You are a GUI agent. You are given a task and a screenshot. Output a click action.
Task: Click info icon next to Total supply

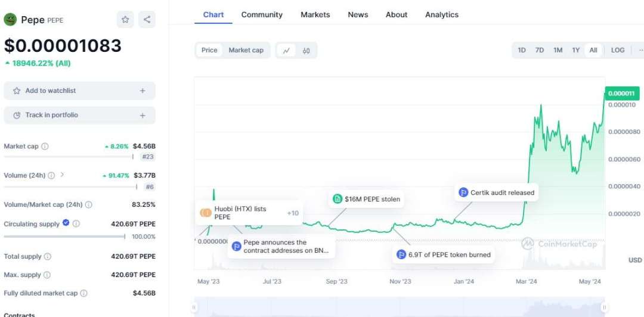tap(48, 257)
